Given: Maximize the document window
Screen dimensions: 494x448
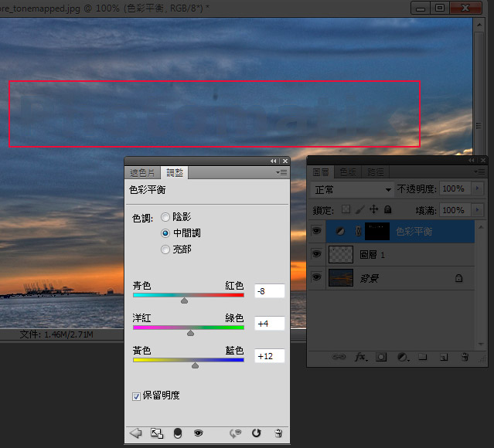Looking at the screenshot, I should (440, 8).
